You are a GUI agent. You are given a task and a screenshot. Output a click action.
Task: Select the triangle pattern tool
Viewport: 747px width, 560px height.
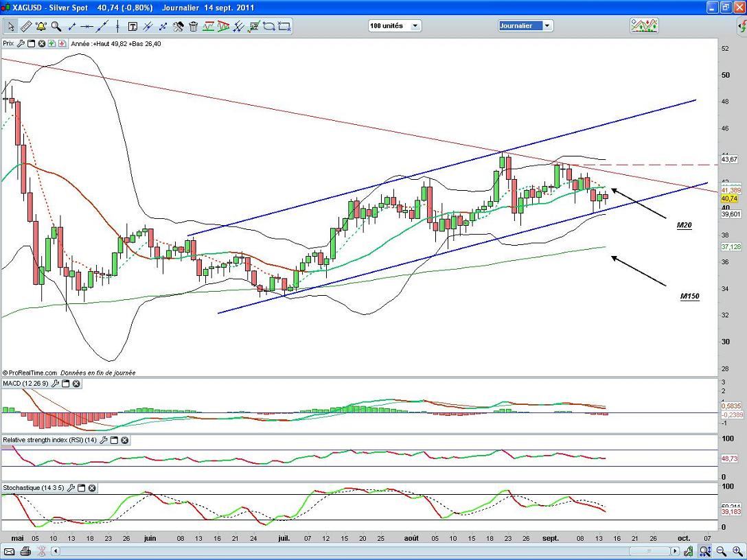pyautogui.click(x=223, y=26)
